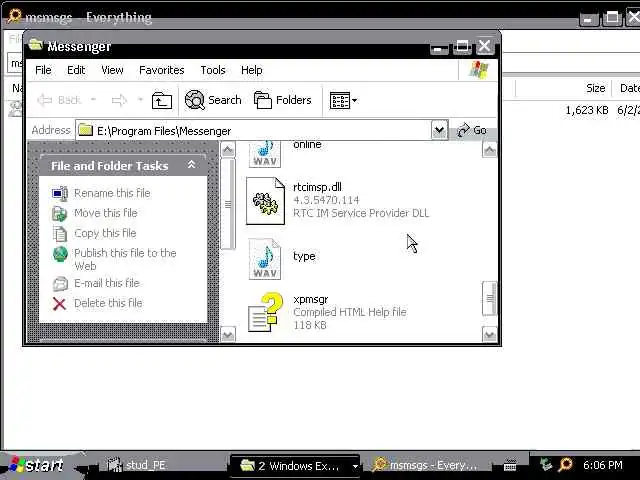Go up one folder level
The height and width of the screenshot is (480, 640).
coord(162,100)
